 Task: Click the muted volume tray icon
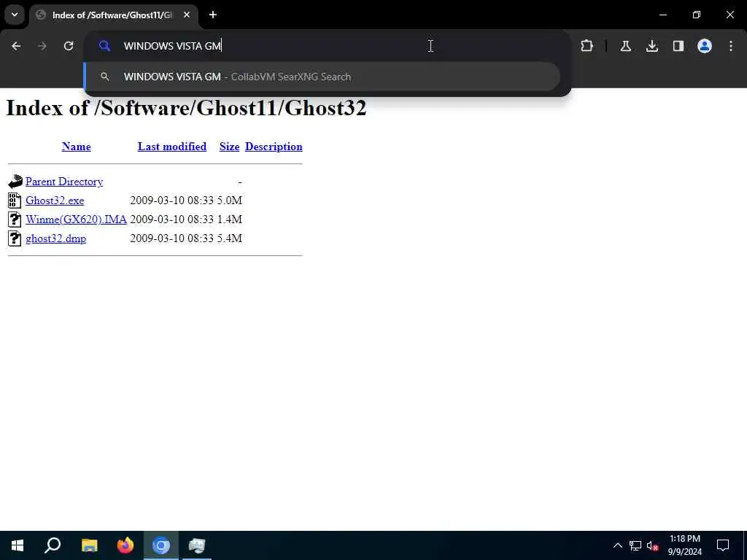click(653, 545)
